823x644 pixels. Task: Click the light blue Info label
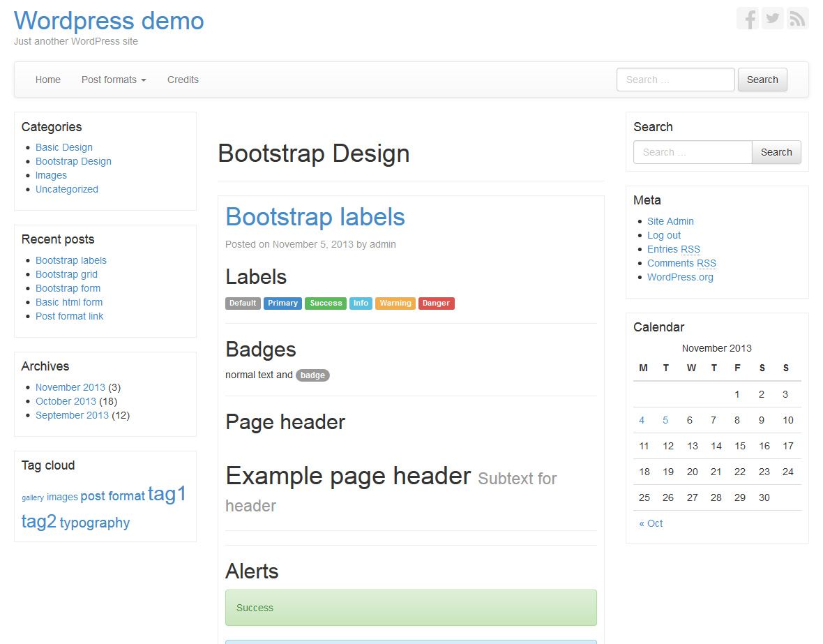(361, 303)
